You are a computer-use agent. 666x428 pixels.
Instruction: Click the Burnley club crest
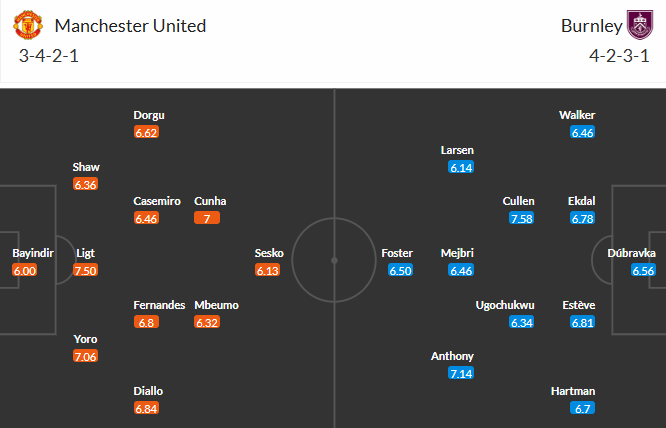[x=638, y=25]
